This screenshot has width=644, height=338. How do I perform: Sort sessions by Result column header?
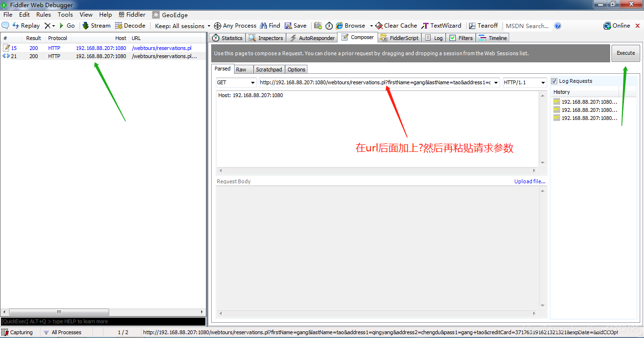pos(33,38)
